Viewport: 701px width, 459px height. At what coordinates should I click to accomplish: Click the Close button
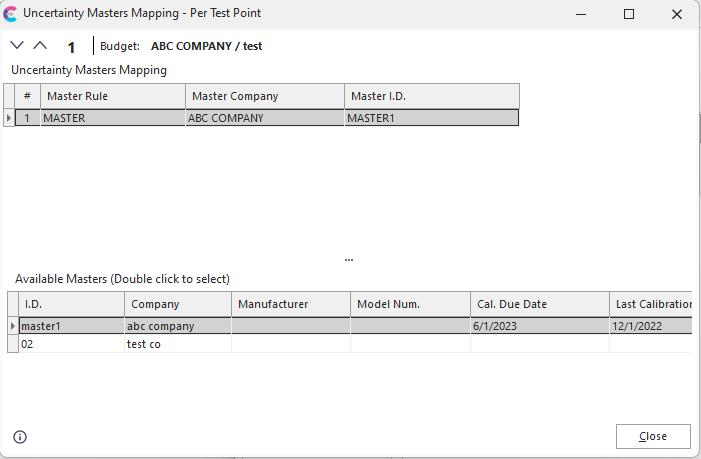click(653, 436)
